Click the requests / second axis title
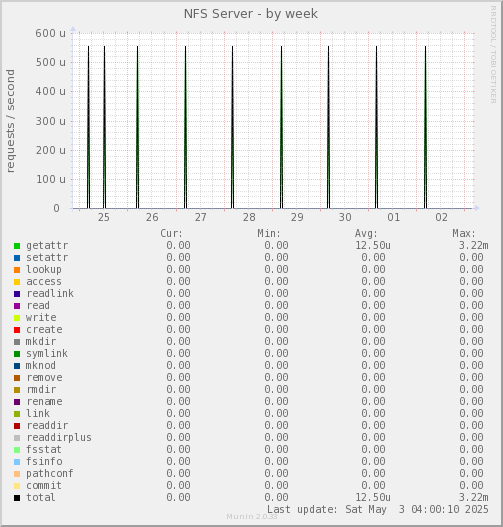Screen dimensions: 503x527 click(10, 121)
